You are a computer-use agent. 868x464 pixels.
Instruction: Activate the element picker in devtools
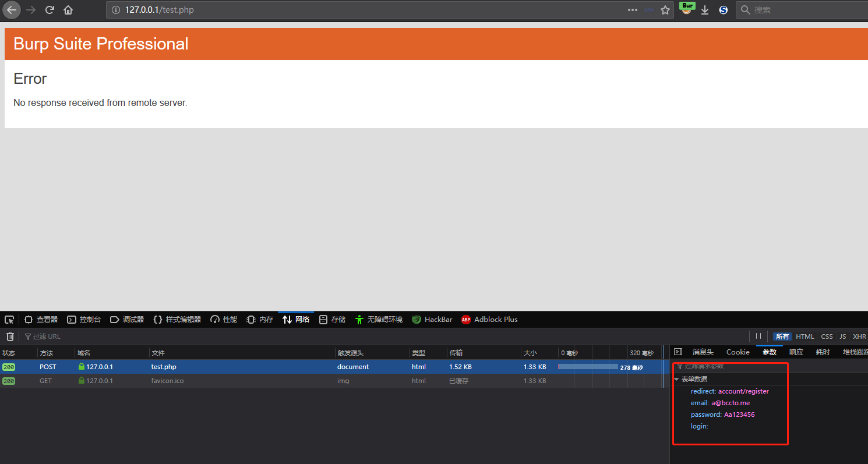point(9,320)
